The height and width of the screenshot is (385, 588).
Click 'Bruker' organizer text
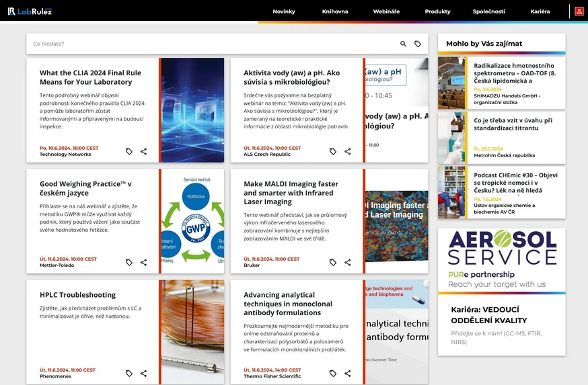coord(252,265)
